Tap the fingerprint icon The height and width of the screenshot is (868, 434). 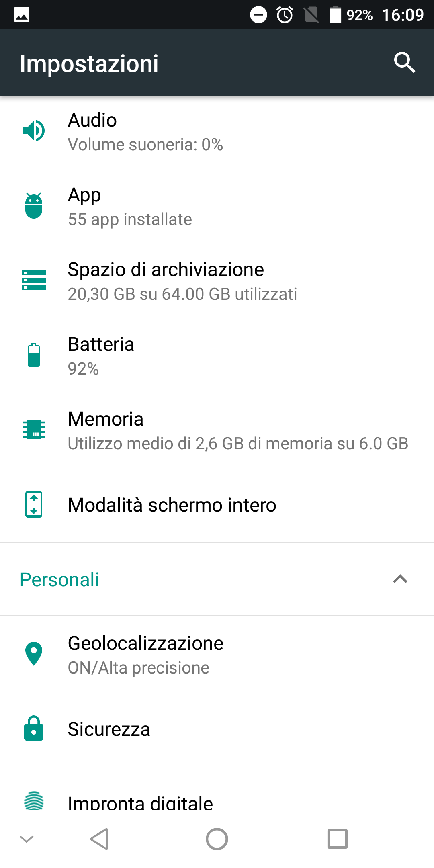[34, 801]
